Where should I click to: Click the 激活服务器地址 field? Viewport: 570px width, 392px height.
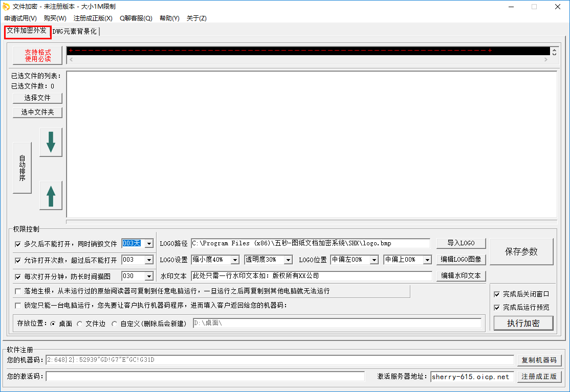point(472,377)
